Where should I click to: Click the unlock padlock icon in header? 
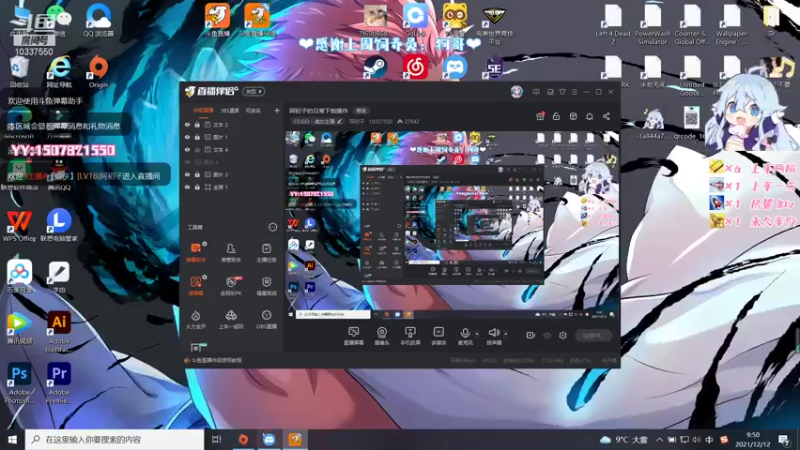click(556, 116)
